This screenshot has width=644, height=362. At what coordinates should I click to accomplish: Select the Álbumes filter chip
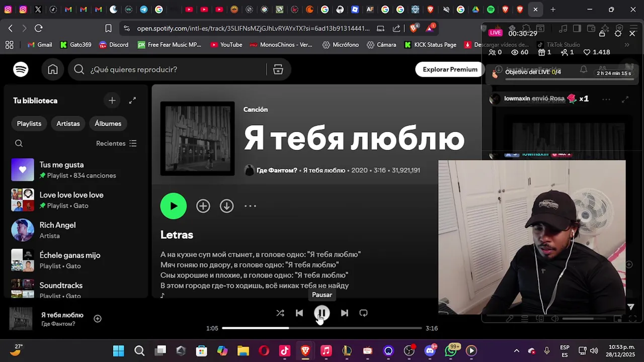pyautogui.click(x=108, y=123)
